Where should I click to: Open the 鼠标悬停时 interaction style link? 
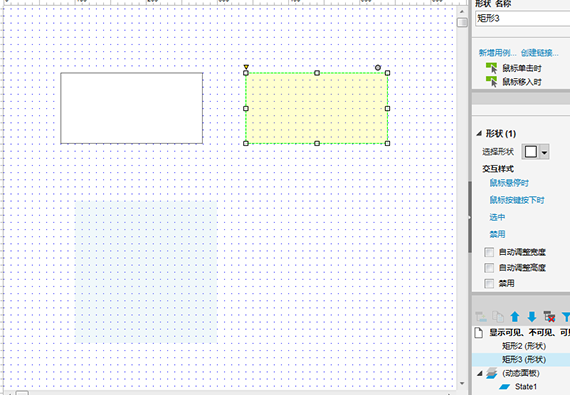point(509,183)
